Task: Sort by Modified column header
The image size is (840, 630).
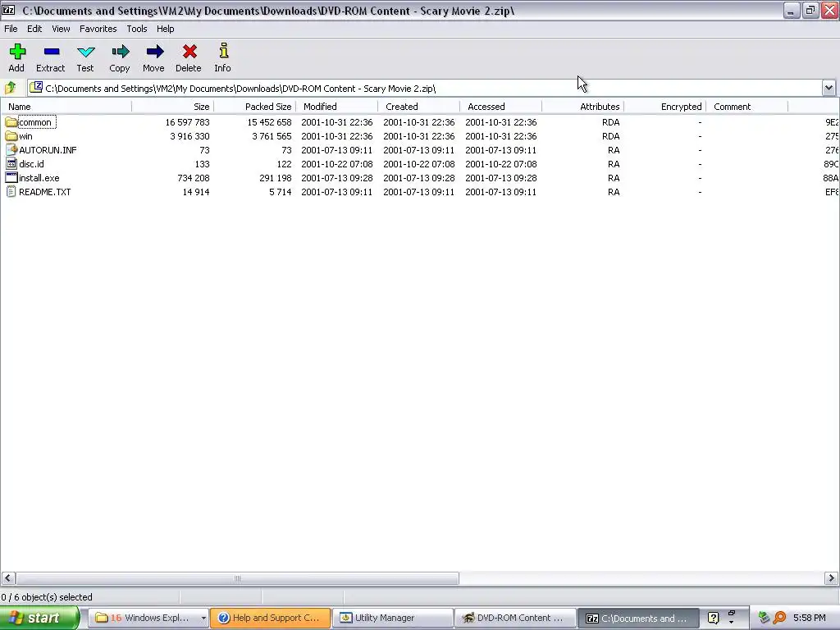Action: (336, 107)
